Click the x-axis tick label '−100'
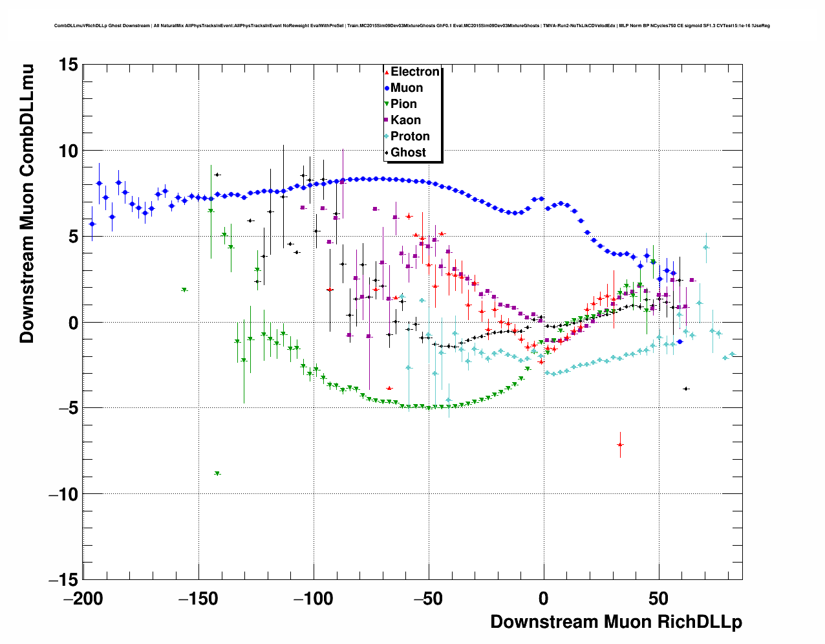The width and height of the screenshot is (825, 644). pyautogui.click(x=314, y=598)
